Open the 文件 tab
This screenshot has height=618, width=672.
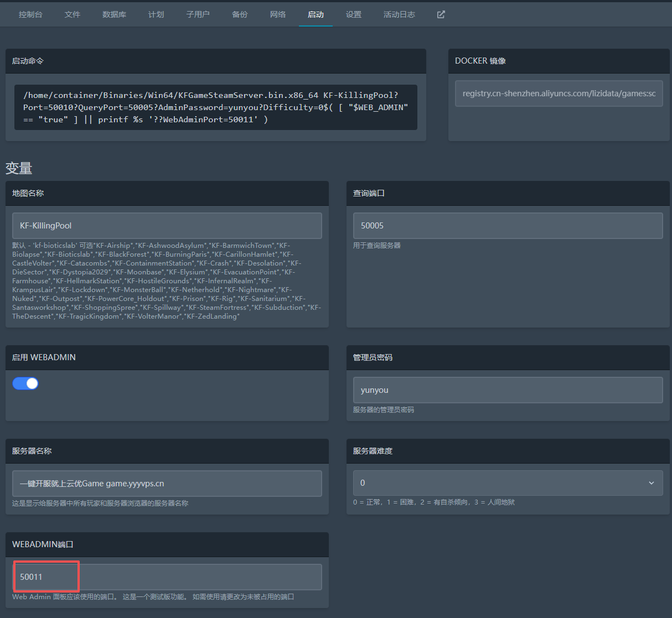pyautogui.click(x=73, y=14)
